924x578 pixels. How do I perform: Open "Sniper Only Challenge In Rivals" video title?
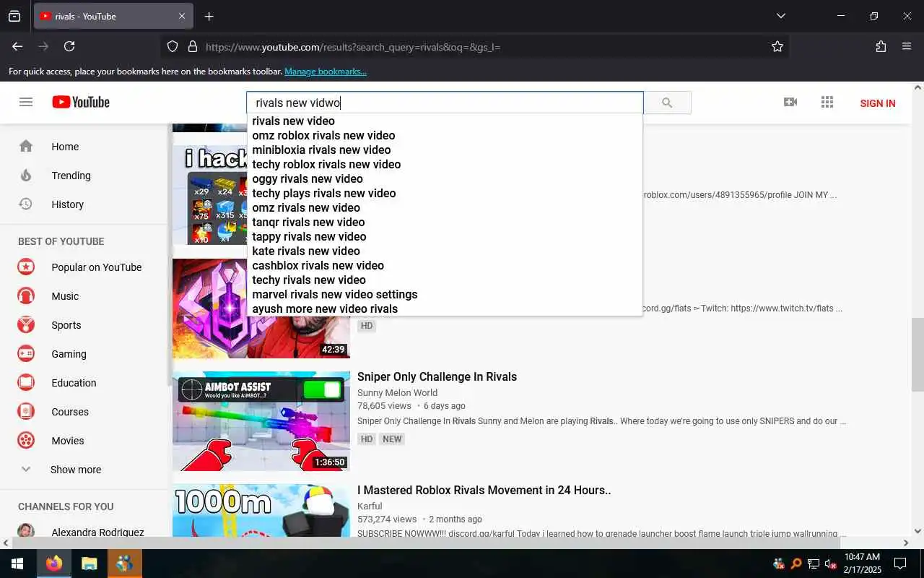pos(437,376)
